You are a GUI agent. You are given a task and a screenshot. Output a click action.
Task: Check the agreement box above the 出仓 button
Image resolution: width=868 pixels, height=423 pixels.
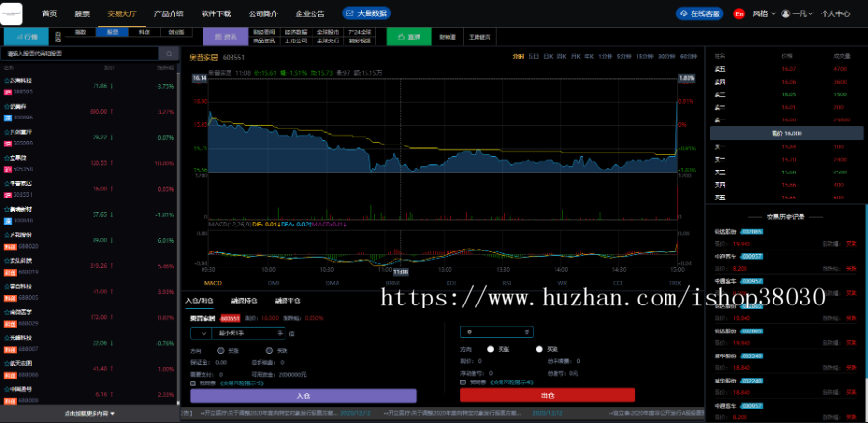point(463,383)
